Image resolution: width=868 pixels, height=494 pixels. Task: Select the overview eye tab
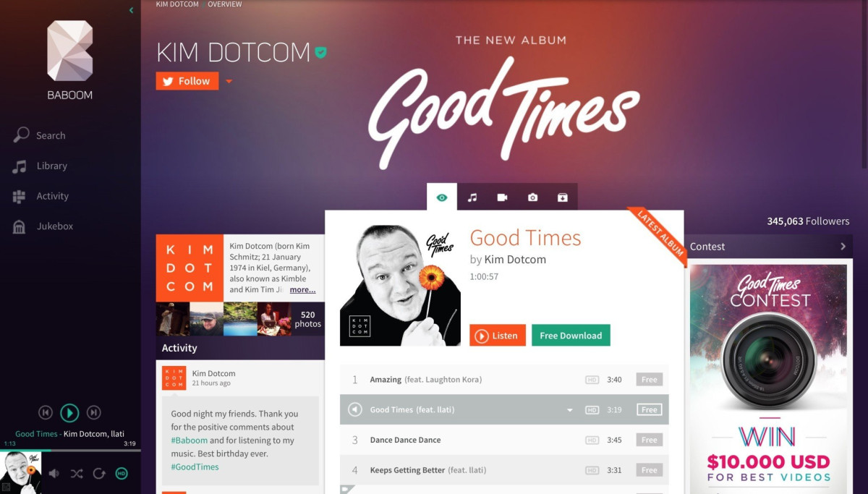click(x=442, y=197)
